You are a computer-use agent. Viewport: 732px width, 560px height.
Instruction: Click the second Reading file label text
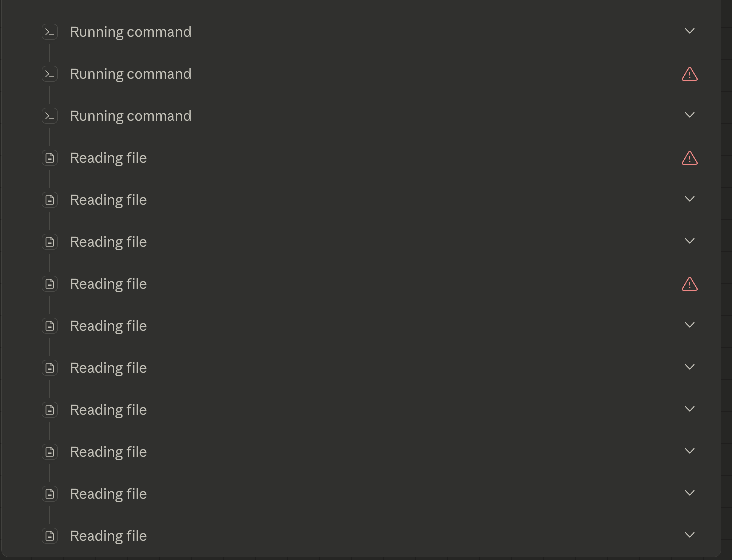[x=108, y=199]
